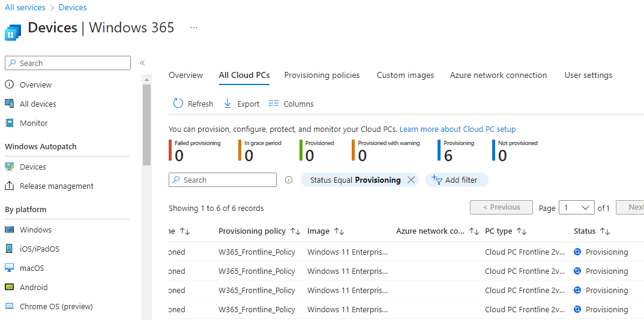This screenshot has width=644, height=320.
Task: Click the Next page button
Action: pos(630,207)
